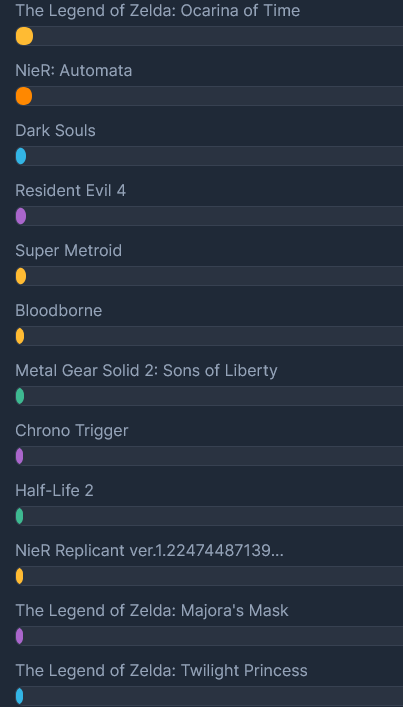Click the truncated NieR Replicant title
Screen dimensions: 403x707
pos(150,551)
